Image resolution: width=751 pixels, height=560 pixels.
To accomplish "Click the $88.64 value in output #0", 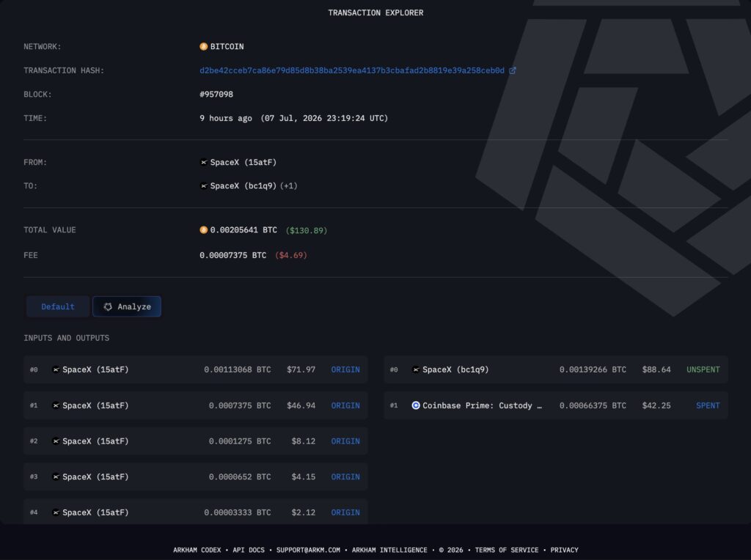I will [x=656, y=369].
